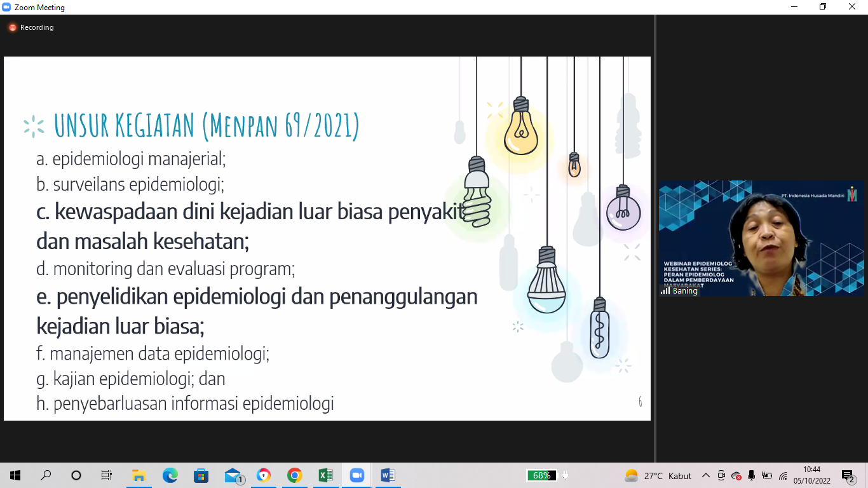Click the Zoom Meeting title icon
The height and width of the screenshot is (488, 868).
(7, 8)
